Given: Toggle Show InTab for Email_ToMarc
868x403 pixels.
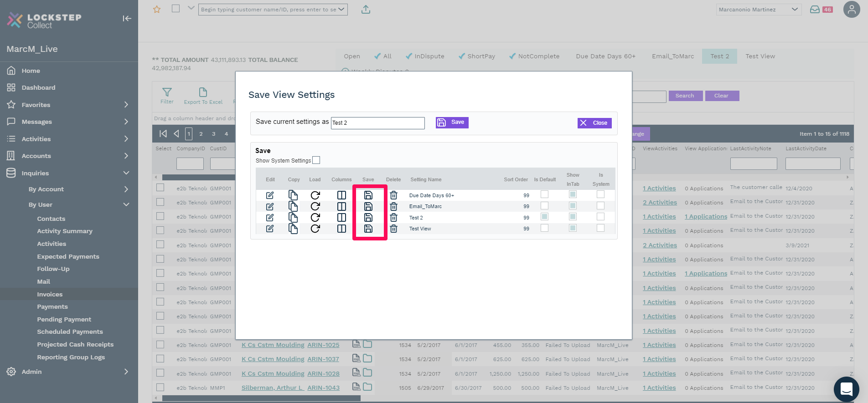Looking at the screenshot, I should coord(573,206).
